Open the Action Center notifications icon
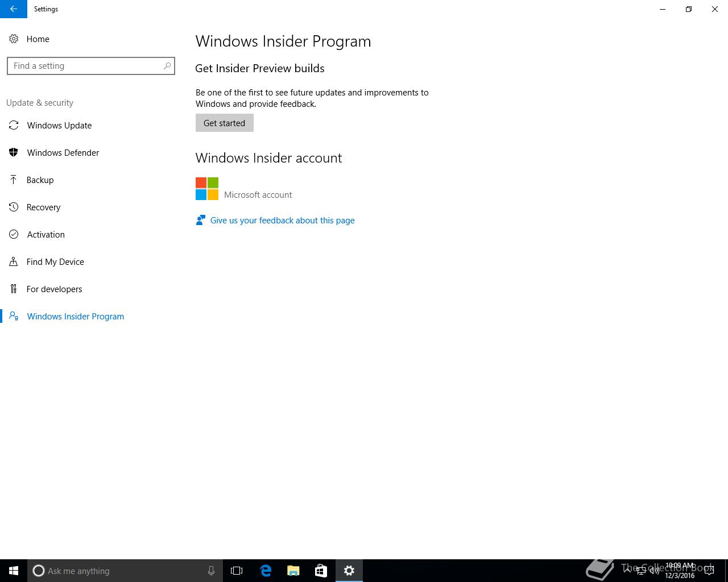The image size is (728, 582). [709, 571]
